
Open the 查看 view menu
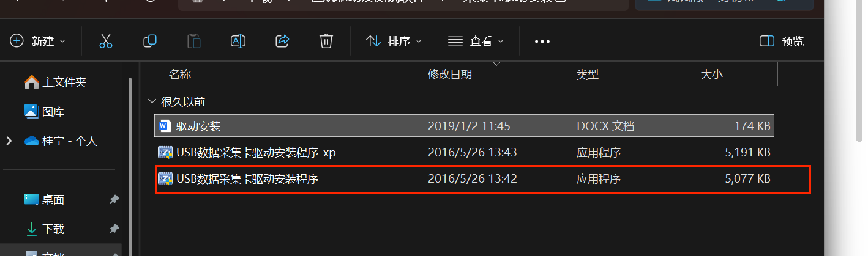click(476, 41)
